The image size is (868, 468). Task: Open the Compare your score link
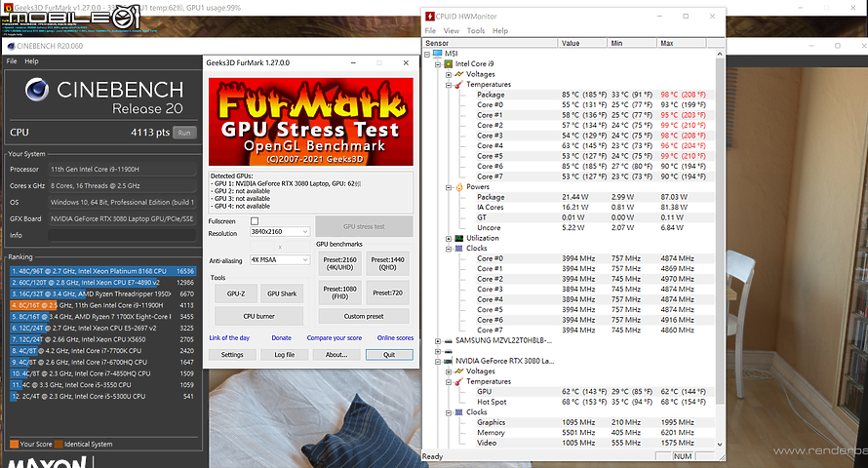point(335,338)
